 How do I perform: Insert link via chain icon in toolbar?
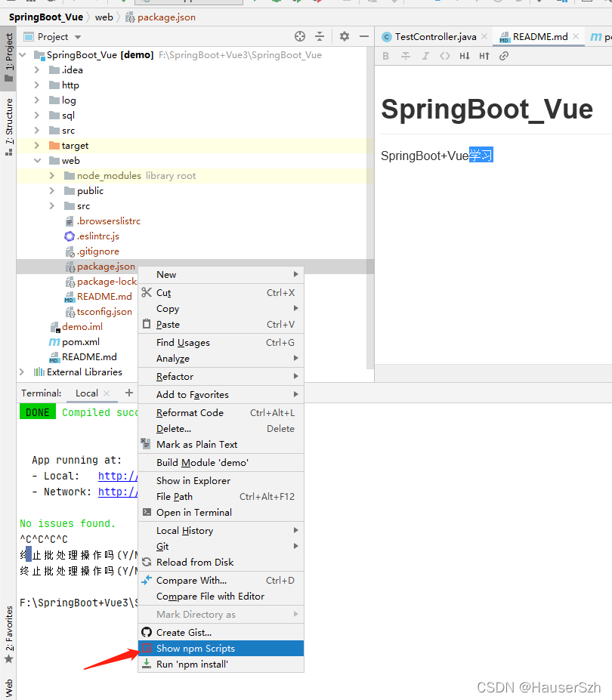[504, 56]
